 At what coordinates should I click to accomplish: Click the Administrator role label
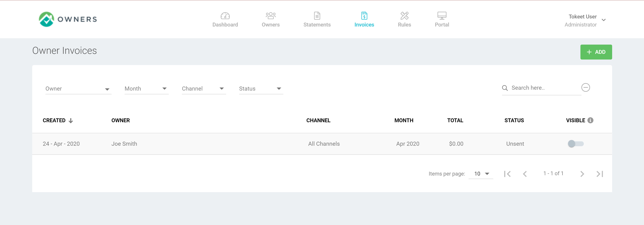click(580, 25)
